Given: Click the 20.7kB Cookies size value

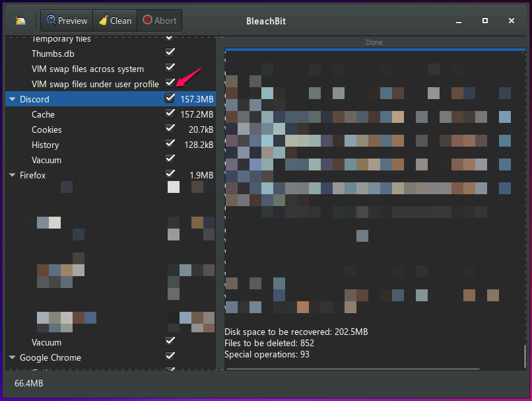Looking at the screenshot, I should tap(201, 129).
